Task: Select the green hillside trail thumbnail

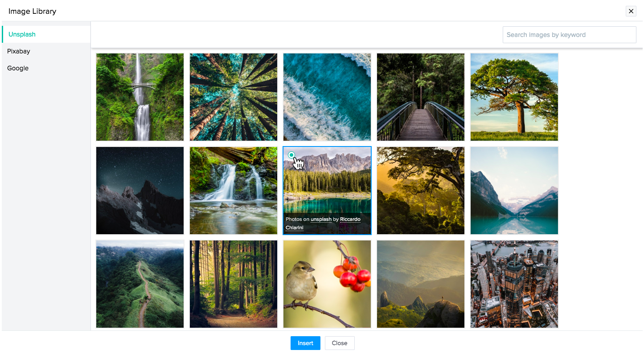Action: [x=140, y=284]
